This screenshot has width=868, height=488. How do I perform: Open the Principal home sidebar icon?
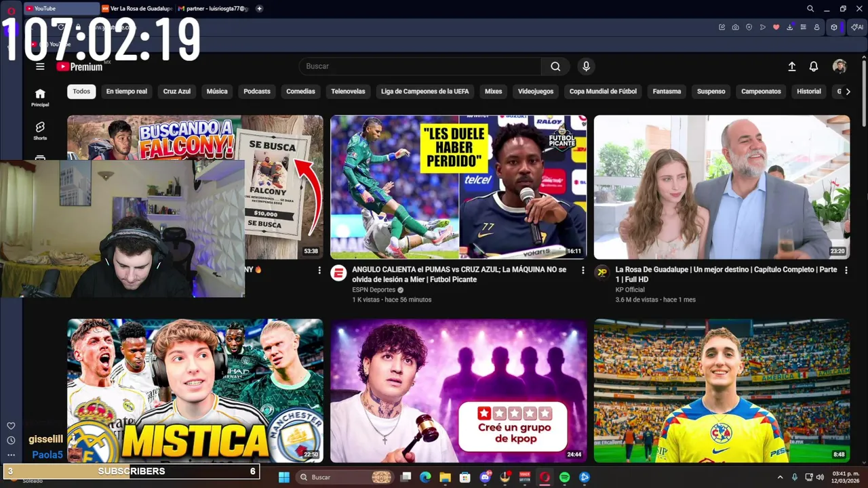pos(40,98)
